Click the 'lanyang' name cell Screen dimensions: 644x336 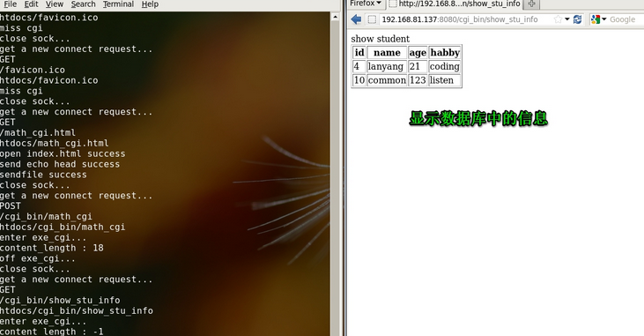click(x=387, y=67)
